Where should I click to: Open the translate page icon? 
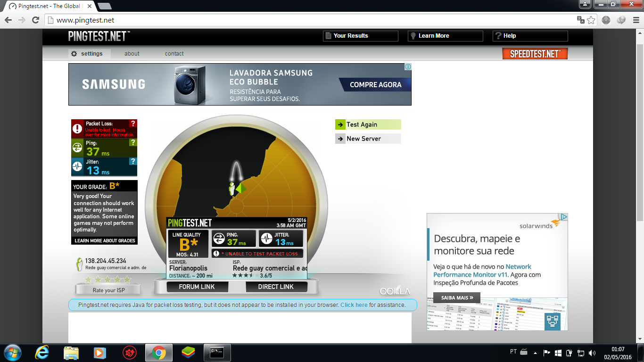[x=581, y=20]
